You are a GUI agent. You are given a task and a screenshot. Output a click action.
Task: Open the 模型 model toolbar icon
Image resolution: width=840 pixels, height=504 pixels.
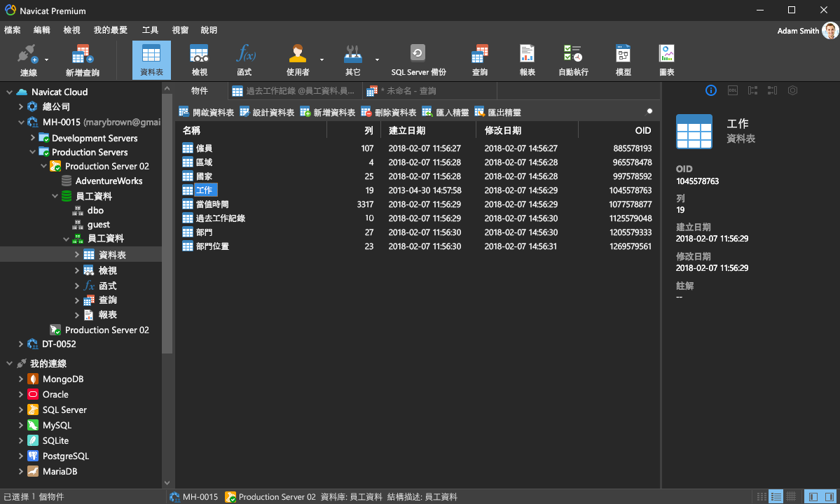[x=623, y=60]
